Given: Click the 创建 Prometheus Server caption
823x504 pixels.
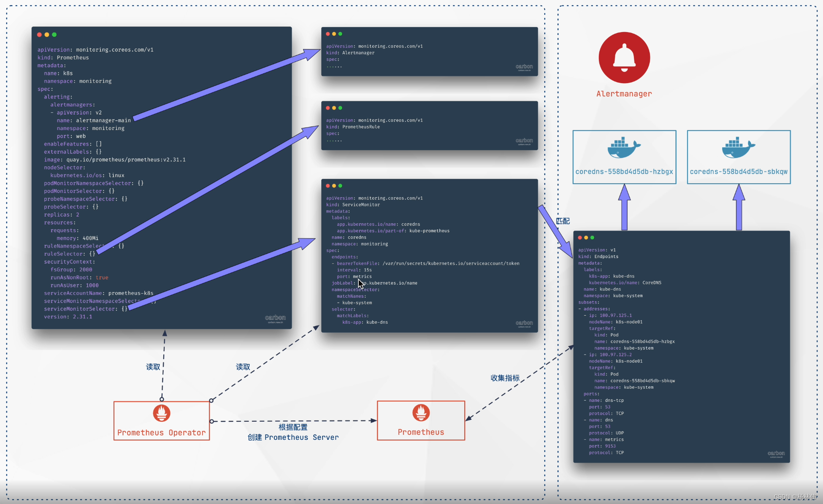Looking at the screenshot, I should click(293, 437).
